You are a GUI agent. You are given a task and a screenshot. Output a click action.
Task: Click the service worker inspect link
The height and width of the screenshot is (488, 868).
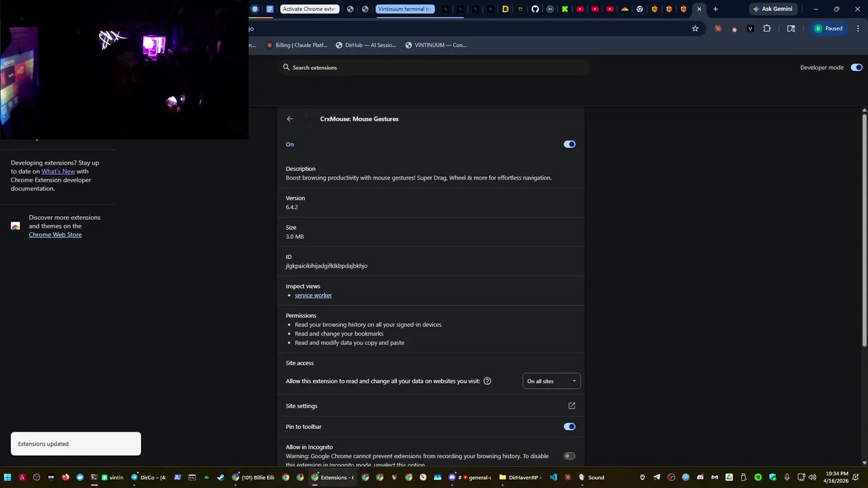[313, 296]
